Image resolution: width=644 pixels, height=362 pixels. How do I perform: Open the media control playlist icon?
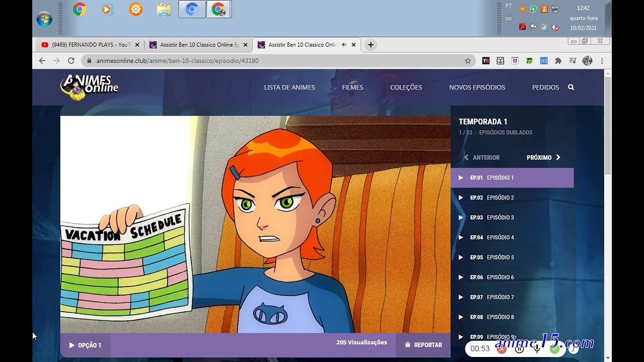(x=573, y=61)
